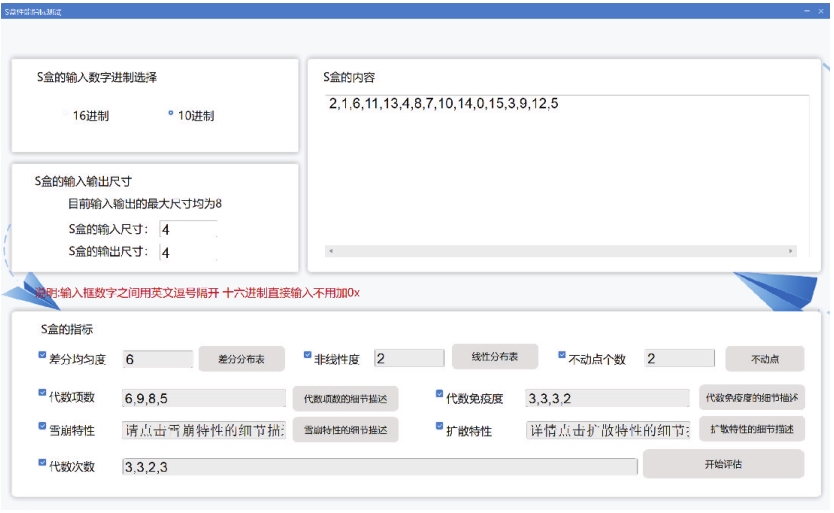Click the S盒的输入尺寸 input field
Viewport: 834px width, 513px height.
coord(187,230)
